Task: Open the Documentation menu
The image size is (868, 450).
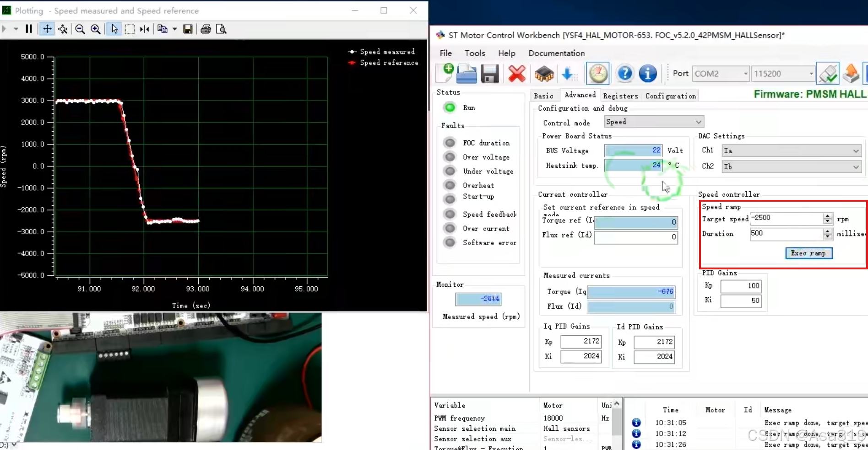Action: [556, 53]
